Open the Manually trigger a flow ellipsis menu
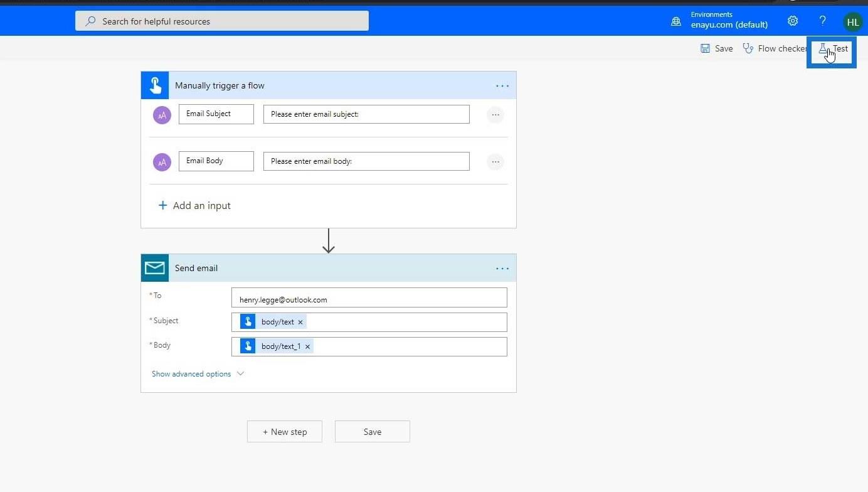The image size is (868, 492). (x=502, y=85)
